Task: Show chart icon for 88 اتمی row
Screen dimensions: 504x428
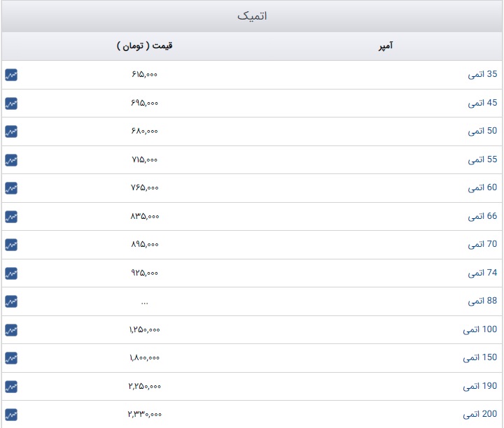Action: 11,301
